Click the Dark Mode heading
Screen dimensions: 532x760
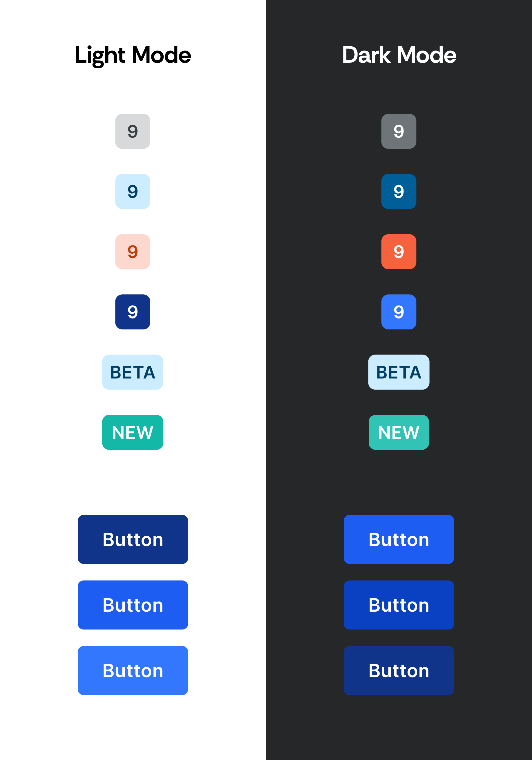pos(399,55)
